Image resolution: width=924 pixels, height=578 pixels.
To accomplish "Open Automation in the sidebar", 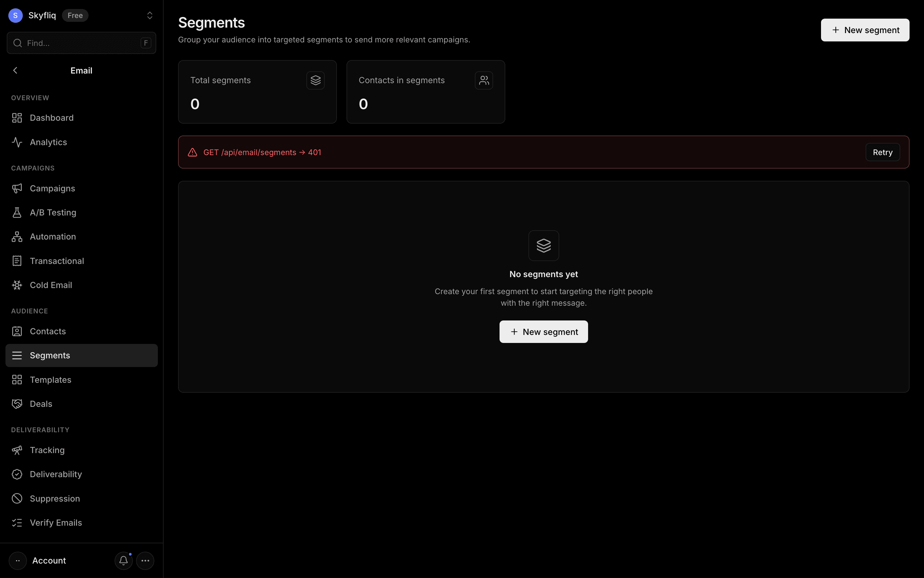I will [x=81, y=237].
